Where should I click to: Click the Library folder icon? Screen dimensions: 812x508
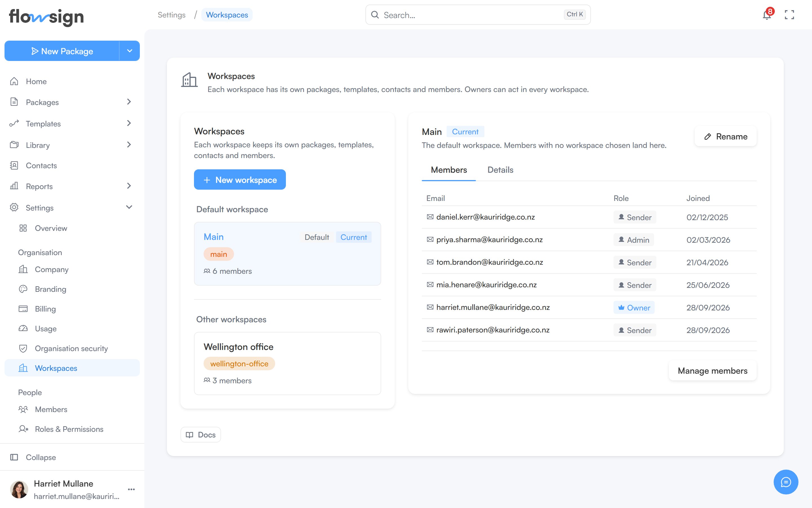[14, 145]
